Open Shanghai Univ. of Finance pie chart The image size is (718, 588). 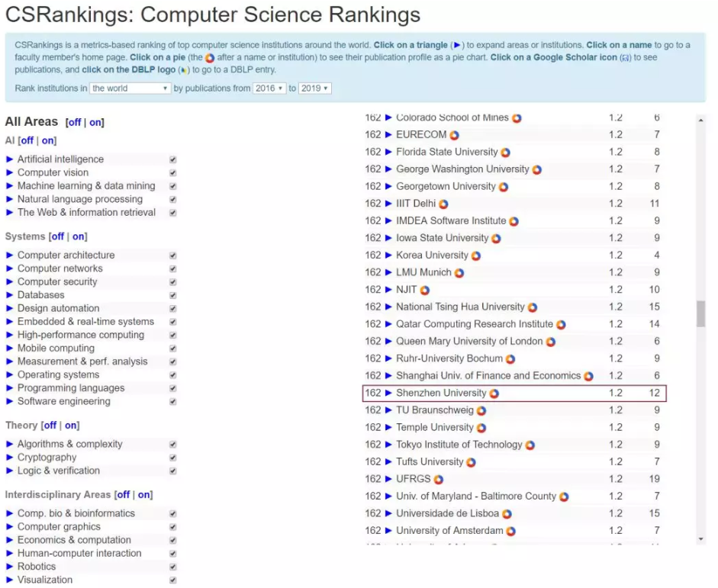point(589,377)
